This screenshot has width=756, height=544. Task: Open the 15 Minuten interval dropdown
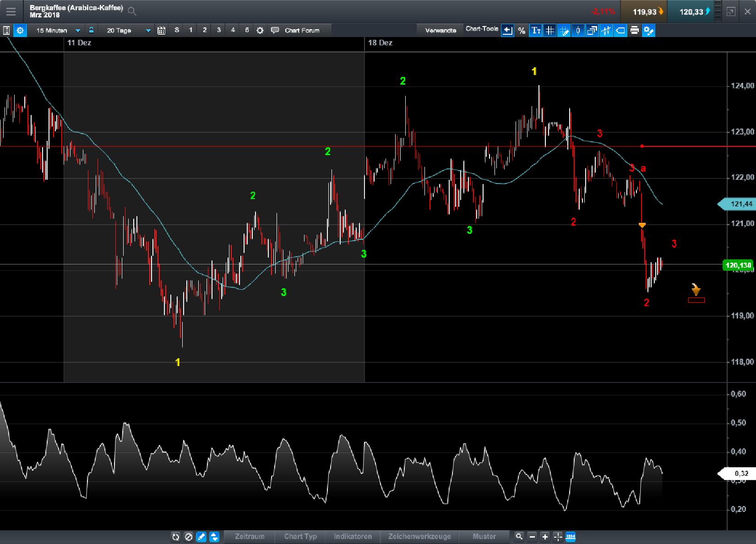[78, 30]
